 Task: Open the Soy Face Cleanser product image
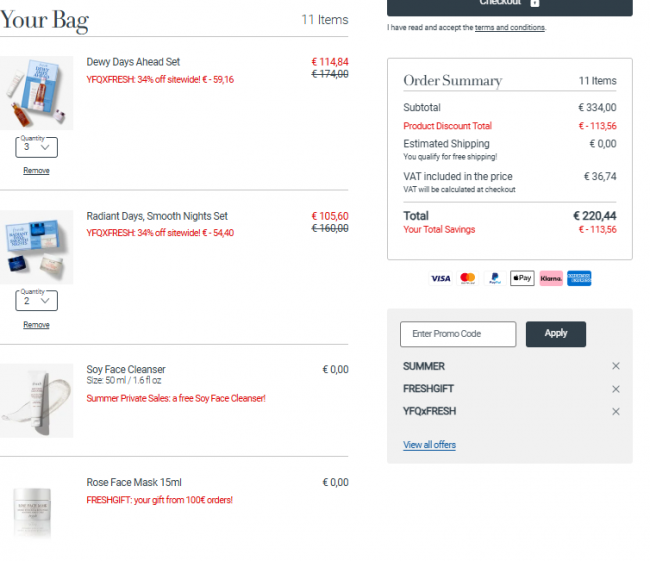[36, 401]
